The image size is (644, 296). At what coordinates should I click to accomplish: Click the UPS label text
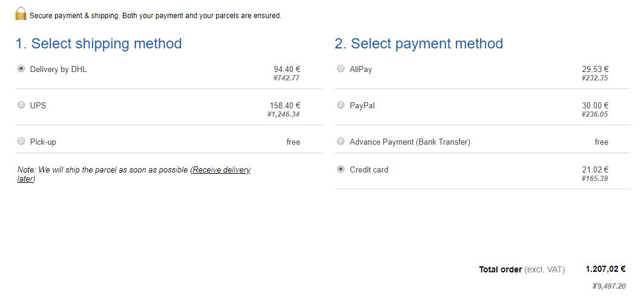click(38, 105)
